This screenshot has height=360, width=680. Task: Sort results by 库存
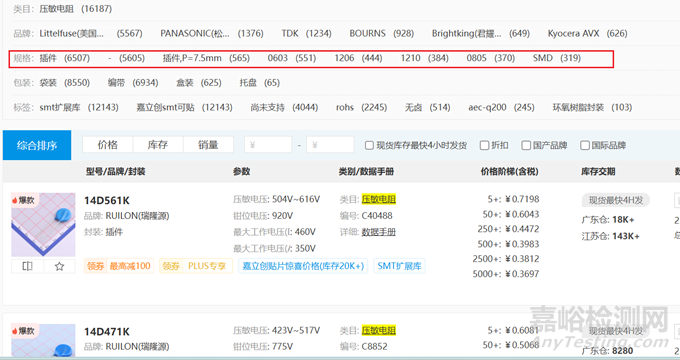pyautogui.click(x=158, y=145)
